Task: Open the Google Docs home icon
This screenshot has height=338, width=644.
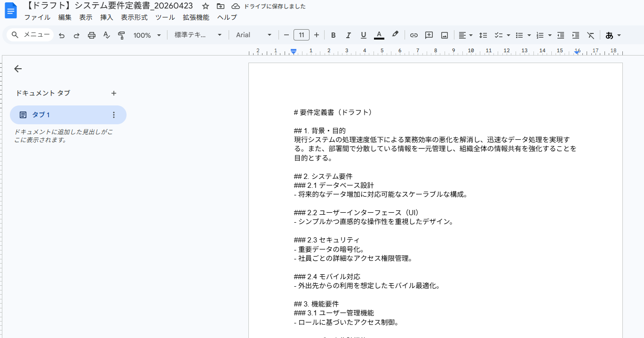Action: (x=10, y=10)
